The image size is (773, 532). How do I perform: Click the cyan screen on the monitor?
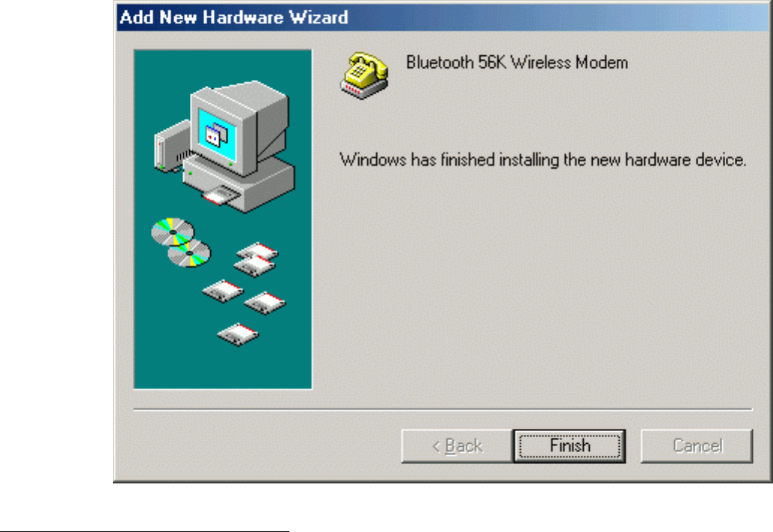[217, 135]
